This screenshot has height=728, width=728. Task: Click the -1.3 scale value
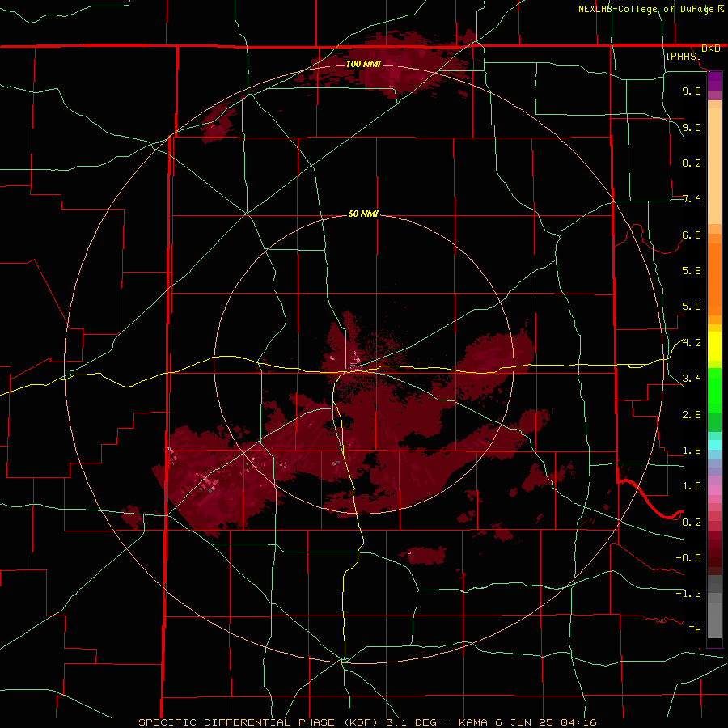688,594
